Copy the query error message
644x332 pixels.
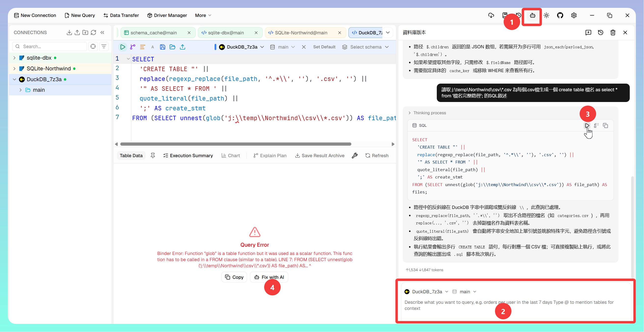click(x=234, y=277)
